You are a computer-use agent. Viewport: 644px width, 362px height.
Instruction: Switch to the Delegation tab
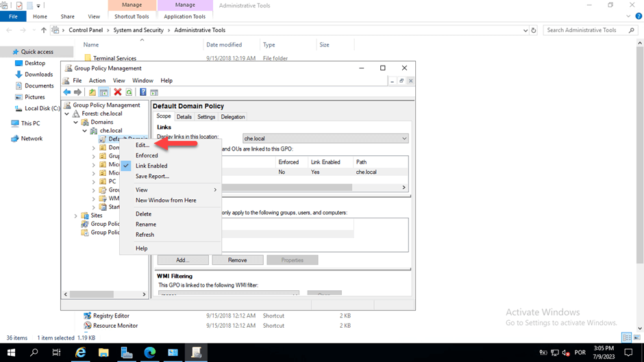pos(233,117)
